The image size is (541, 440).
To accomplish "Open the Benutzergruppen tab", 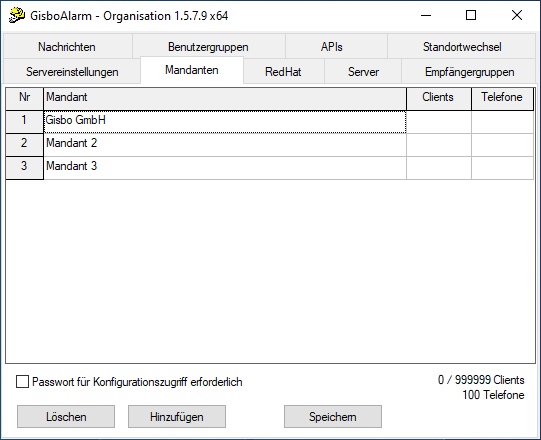I will pos(208,46).
